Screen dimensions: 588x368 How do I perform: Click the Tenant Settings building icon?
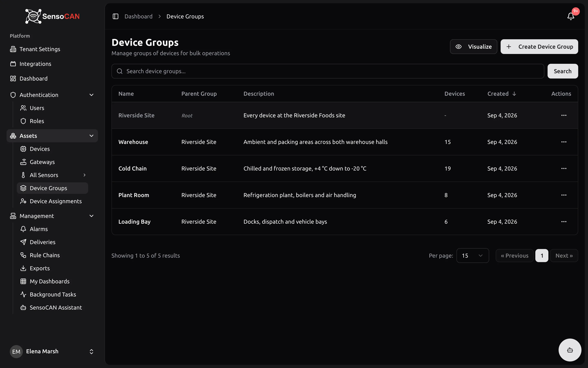pyautogui.click(x=13, y=49)
